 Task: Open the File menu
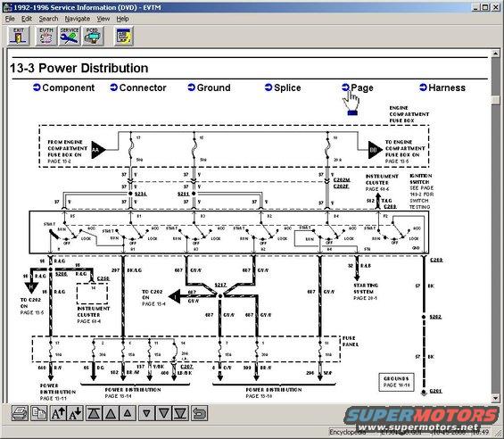pyautogui.click(x=10, y=19)
